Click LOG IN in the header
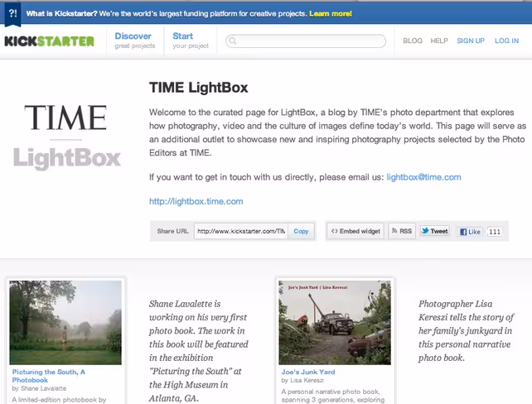The height and width of the screenshot is (404, 532). [506, 41]
